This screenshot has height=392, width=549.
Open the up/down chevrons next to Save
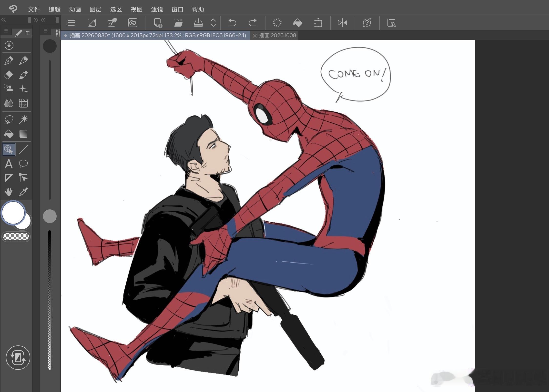tap(213, 23)
